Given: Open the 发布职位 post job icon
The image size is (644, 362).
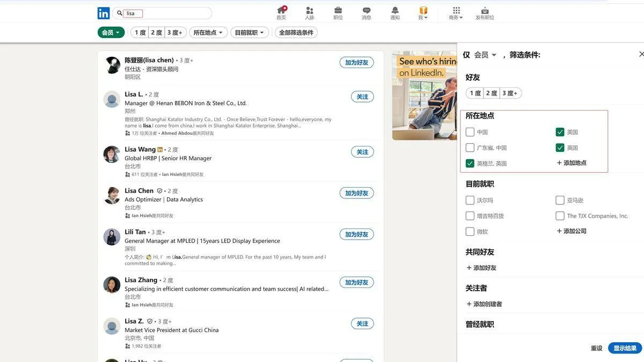Looking at the screenshot, I should (x=485, y=13).
